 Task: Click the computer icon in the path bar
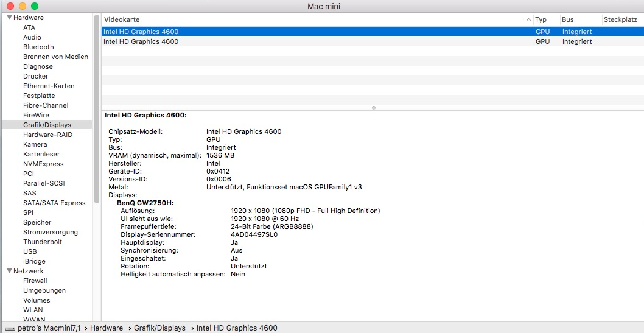tap(10, 328)
